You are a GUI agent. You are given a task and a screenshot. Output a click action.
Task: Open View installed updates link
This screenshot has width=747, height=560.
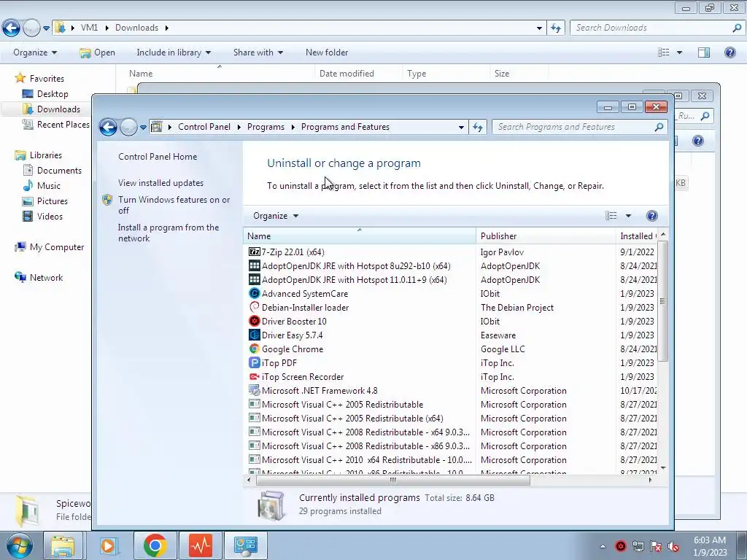coord(160,183)
